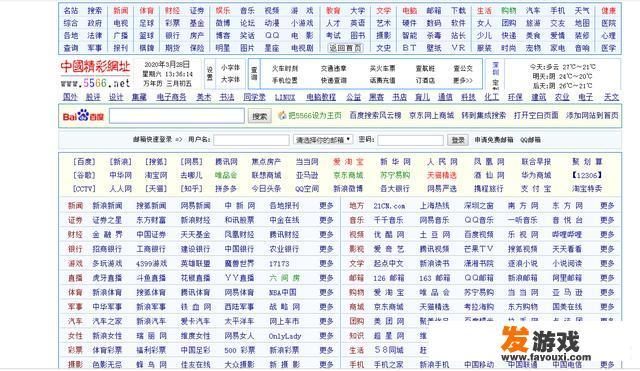Open 优酷网 in the 视频 row
Image resolution: width=640 pixels, height=371 pixels.
click(x=389, y=235)
